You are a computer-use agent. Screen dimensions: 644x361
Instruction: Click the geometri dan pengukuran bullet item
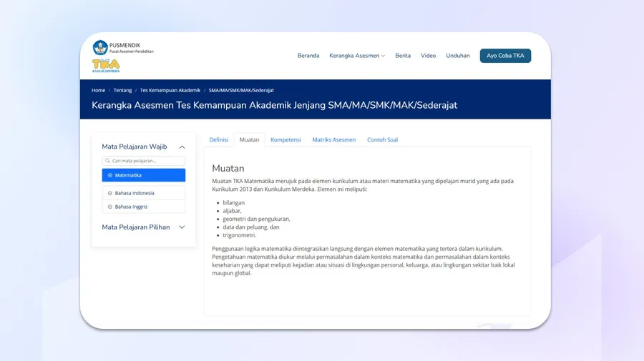pos(256,219)
